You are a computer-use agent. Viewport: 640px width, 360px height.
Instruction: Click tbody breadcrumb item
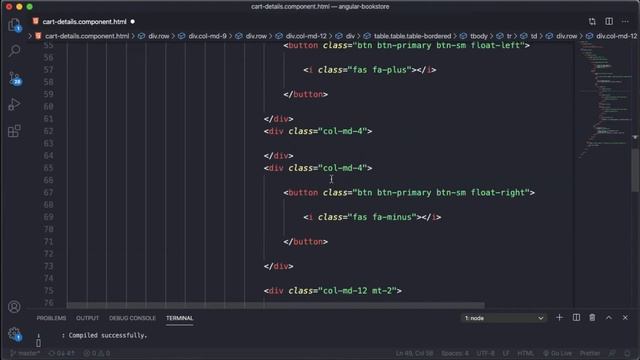tap(478, 36)
